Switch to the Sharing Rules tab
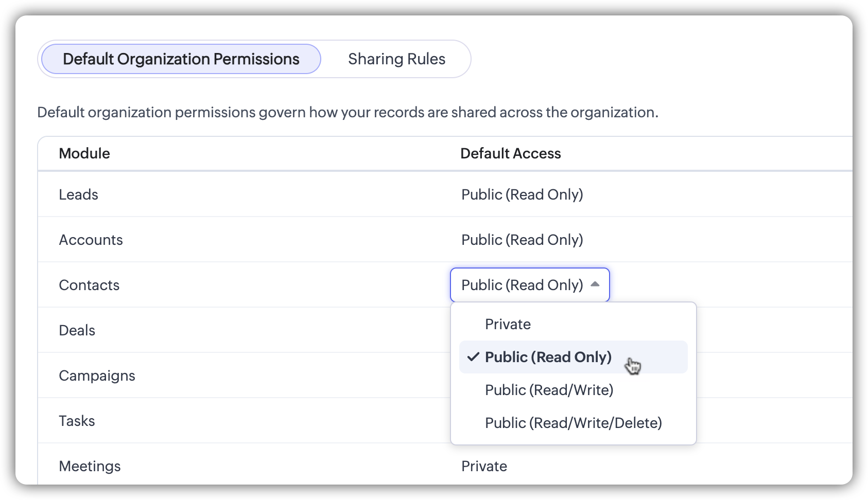This screenshot has width=868, height=500. pos(396,59)
